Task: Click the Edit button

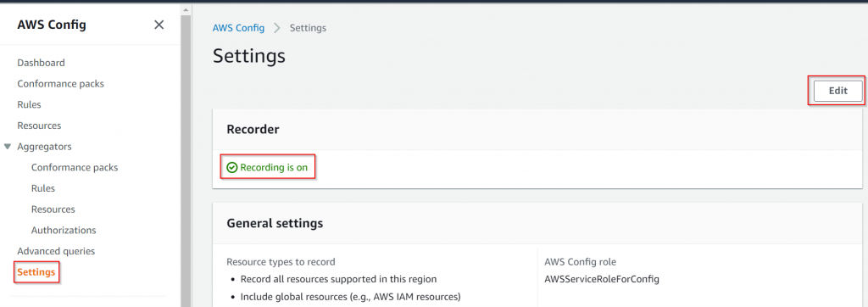Action: (838, 92)
